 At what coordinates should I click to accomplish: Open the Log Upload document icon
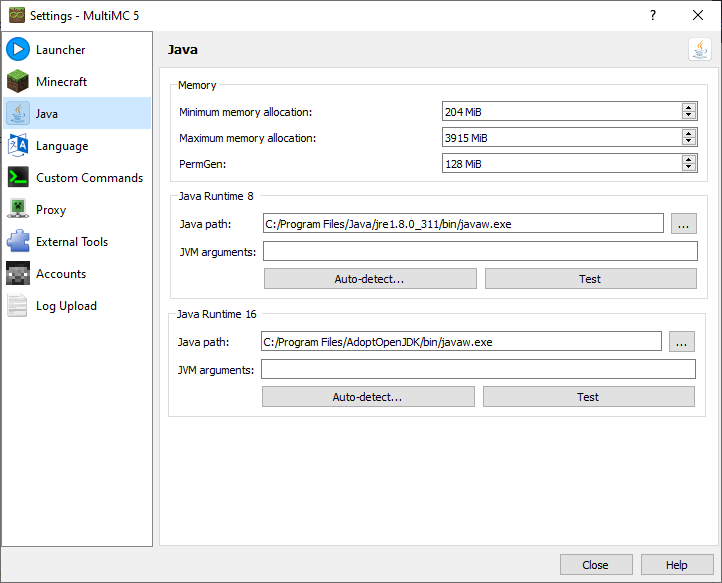tap(18, 305)
